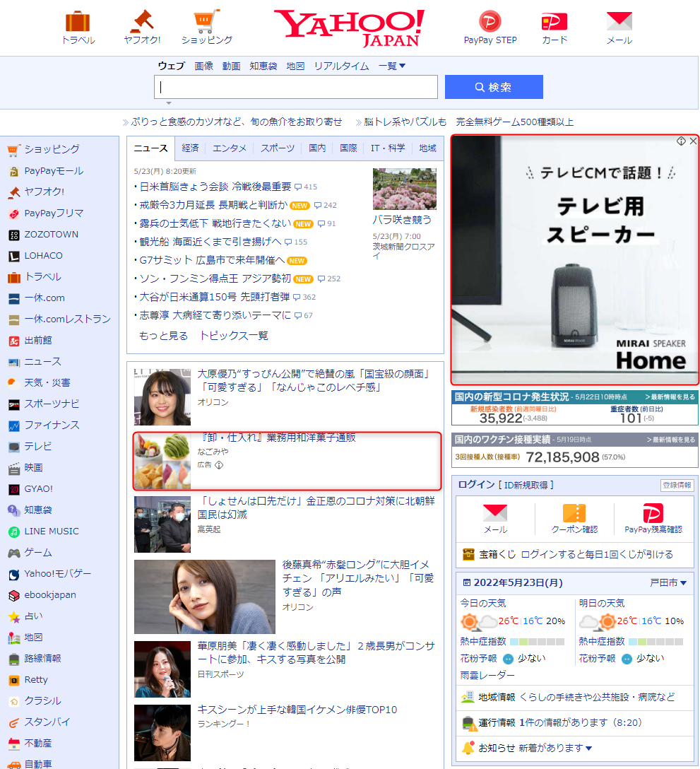Click the search text input field

pyautogui.click(x=295, y=87)
